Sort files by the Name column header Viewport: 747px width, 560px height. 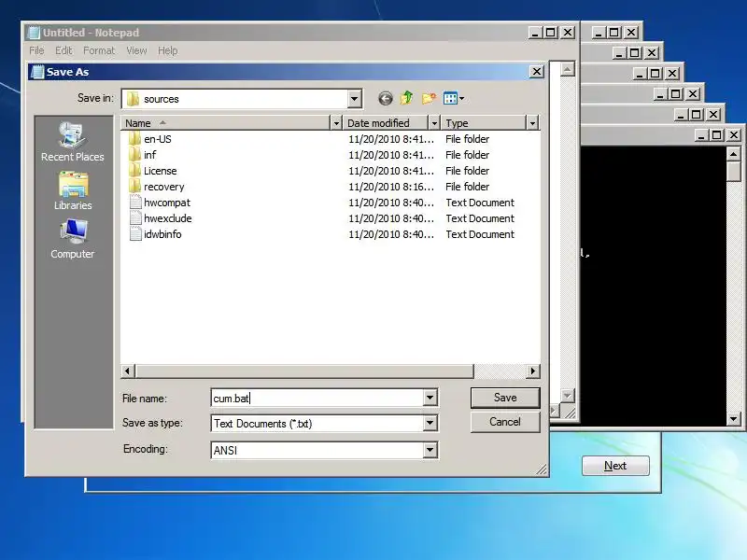(225, 123)
